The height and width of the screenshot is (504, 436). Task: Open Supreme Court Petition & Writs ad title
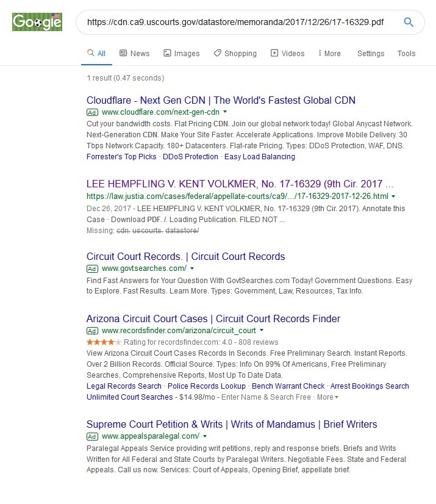232,424
